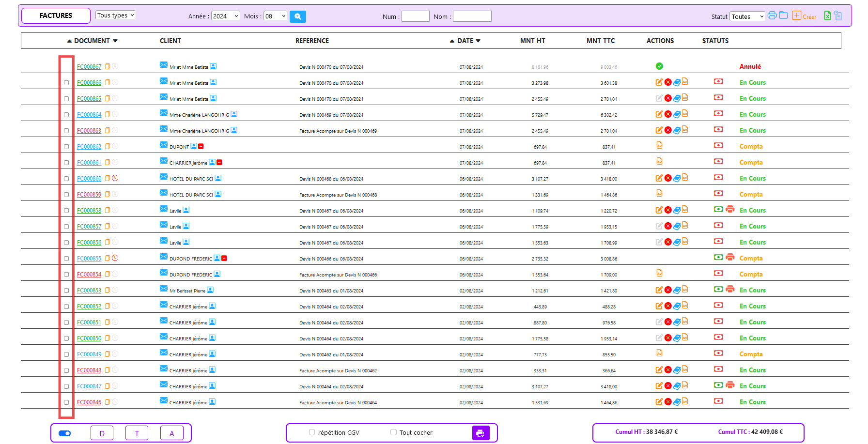Click AV file icon in FC000862 row
This screenshot has width=868, height=444.
(659, 145)
